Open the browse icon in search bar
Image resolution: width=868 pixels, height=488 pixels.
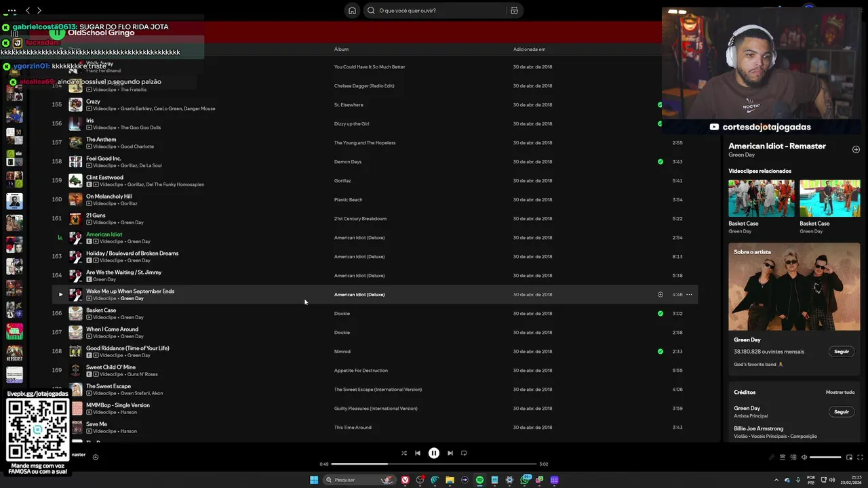pyautogui.click(x=514, y=10)
